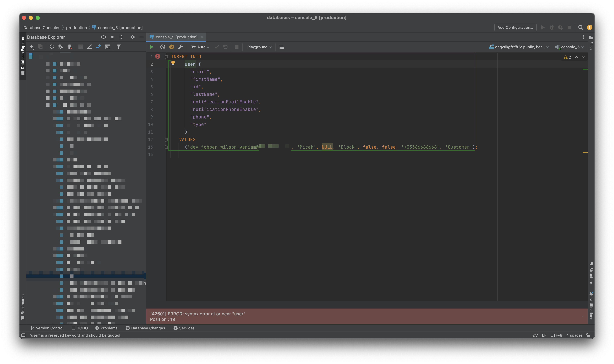614x364 pixels.
Task: Switch to the Database Changes tab
Action: tap(145, 328)
